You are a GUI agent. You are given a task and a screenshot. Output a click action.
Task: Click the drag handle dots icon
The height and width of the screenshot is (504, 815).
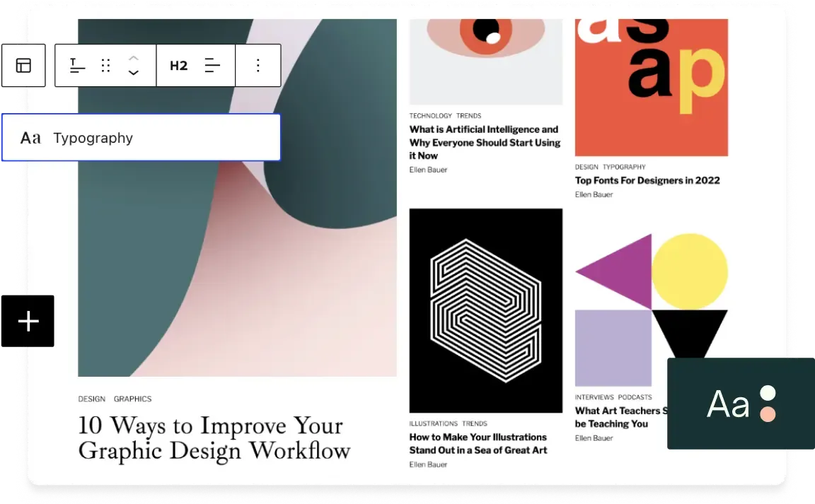tap(105, 66)
